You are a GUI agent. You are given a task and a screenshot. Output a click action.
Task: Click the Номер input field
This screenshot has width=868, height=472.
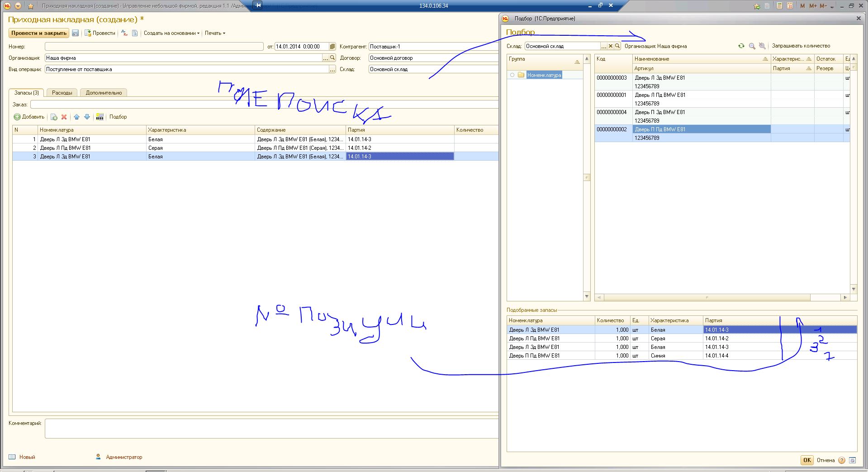click(x=154, y=47)
